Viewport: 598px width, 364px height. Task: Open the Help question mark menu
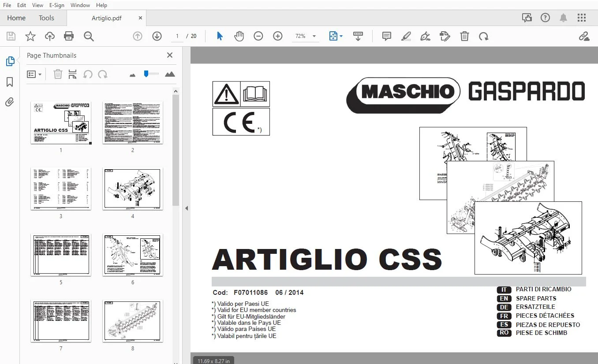(x=546, y=18)
